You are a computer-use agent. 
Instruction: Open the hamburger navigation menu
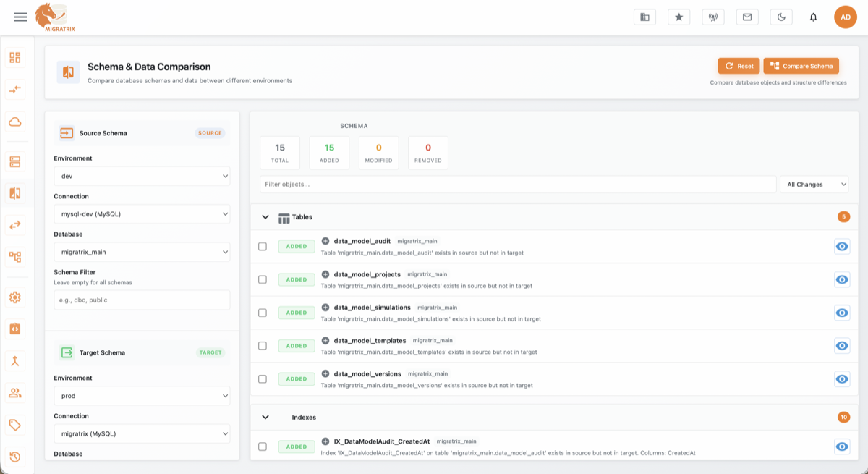point(20,17)
